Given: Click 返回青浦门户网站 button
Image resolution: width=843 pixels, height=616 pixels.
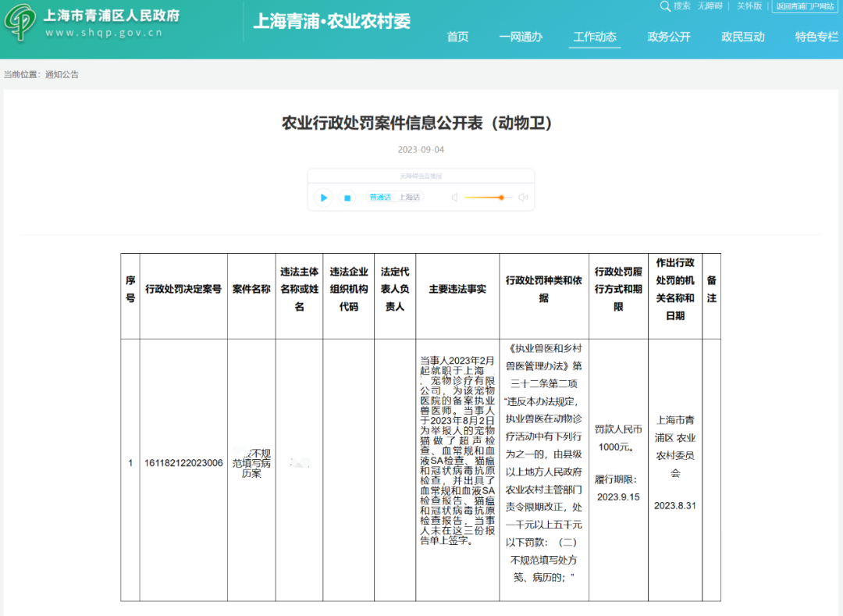Looking at the screenshot, I should pyautogui.click(x=805, y=6).
